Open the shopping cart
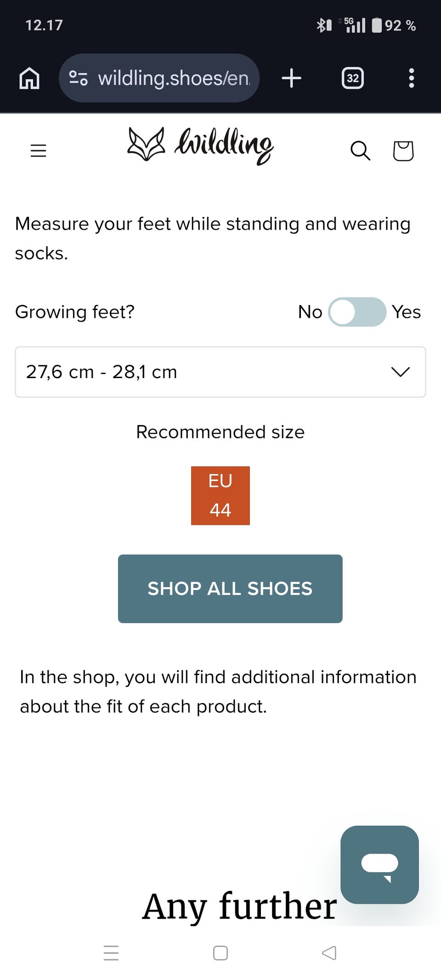441x980 pixels. point(403,151)
